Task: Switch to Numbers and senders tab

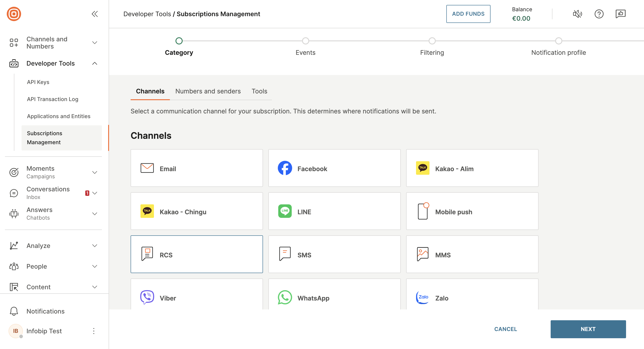Action: coord(208,91)
